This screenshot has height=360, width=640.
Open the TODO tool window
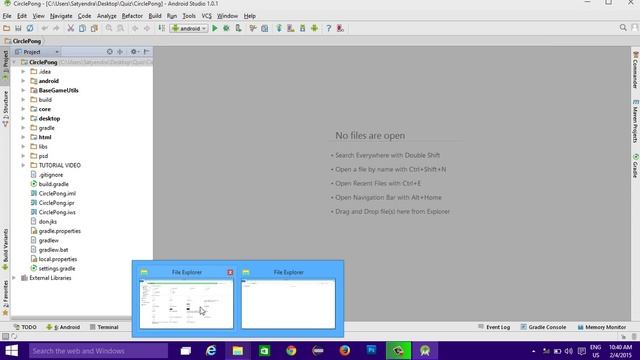click(25, 327)
